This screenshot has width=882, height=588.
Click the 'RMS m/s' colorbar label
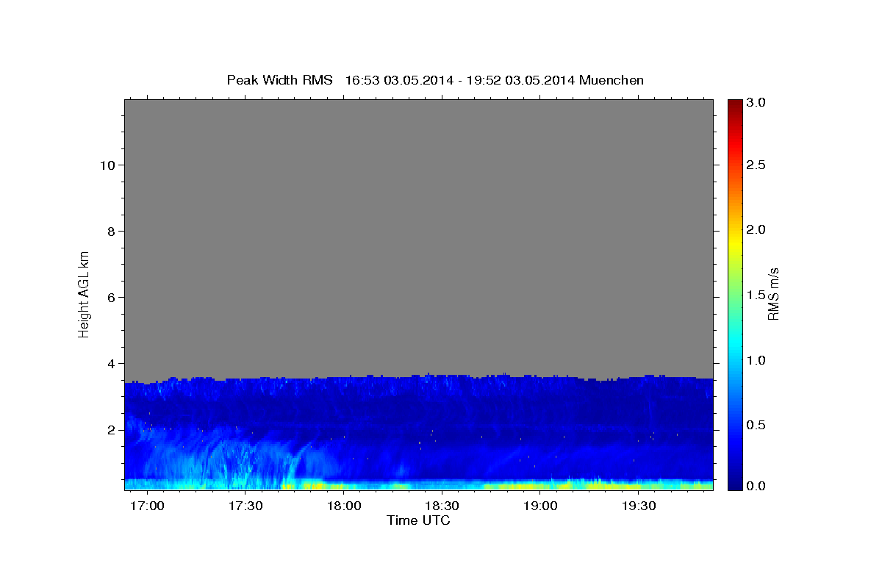coord(772,294)
